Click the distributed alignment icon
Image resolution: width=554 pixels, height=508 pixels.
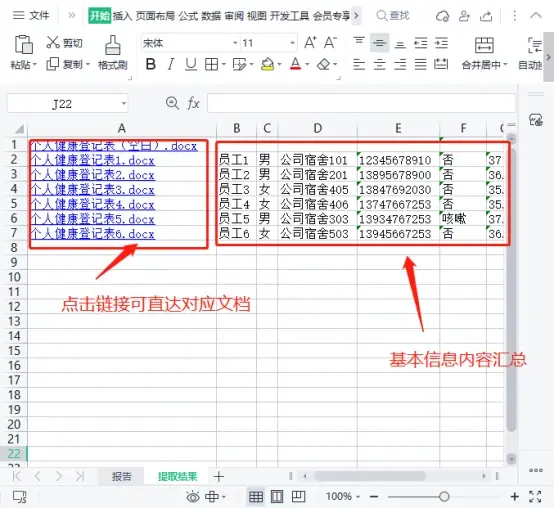(x=441, y=64)
